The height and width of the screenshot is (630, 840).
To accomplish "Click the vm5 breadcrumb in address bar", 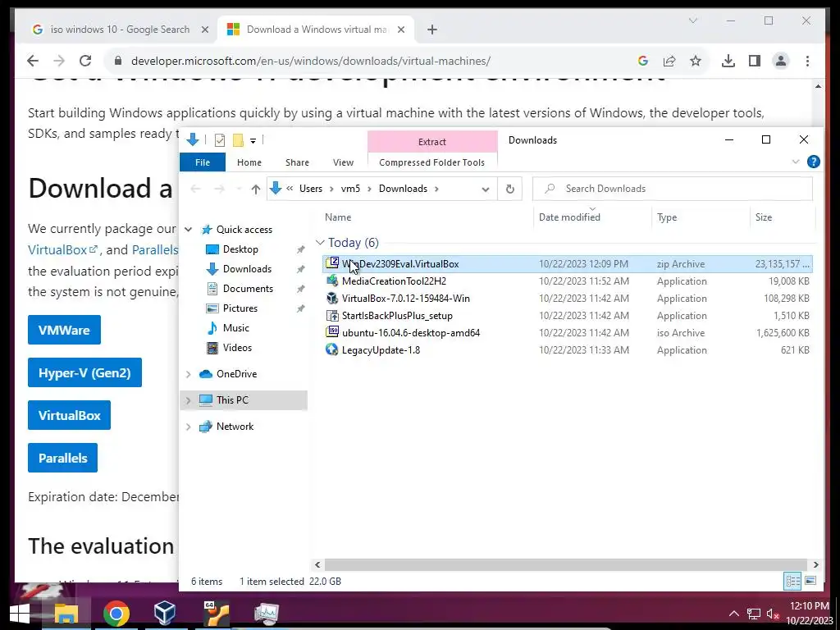I will coord(350,189).
